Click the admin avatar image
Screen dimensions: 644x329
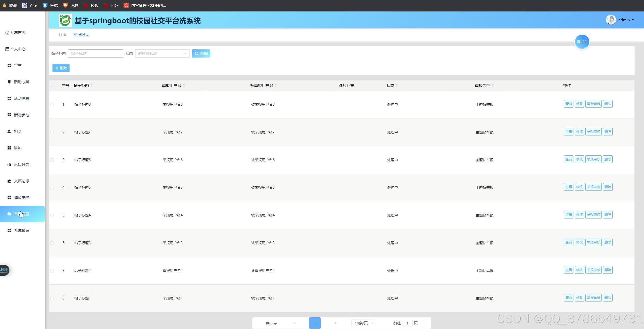pyautogui.click(x=611, y=20)
